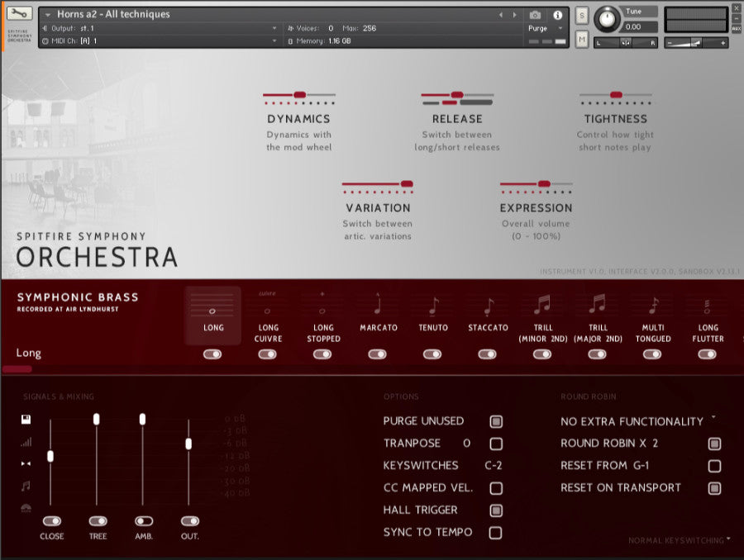Image resolution: width=744 pixels, height=560 pixels.
Task: Click the mixer floppy save preset icon
Action: (26, 419)
